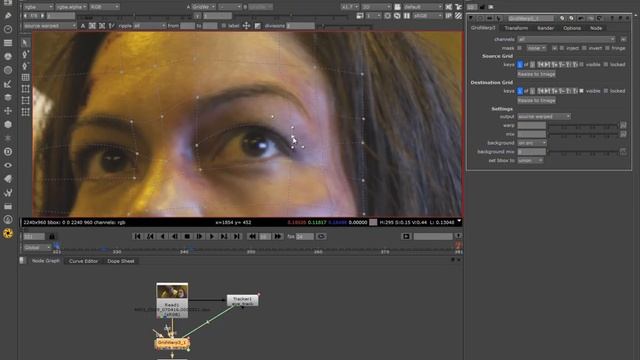Click the loop mode icon beside fps field
640x360 pixels.
(321, 236)
